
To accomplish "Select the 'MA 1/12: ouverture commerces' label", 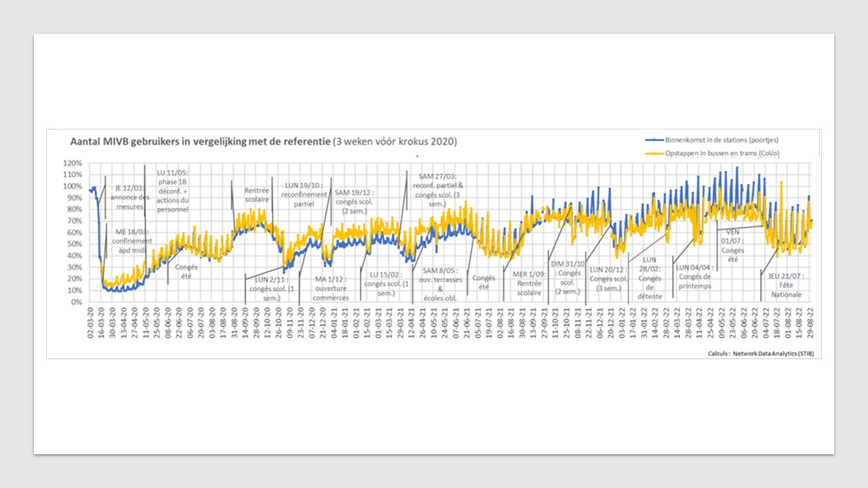I will click(x=330, y=288).
